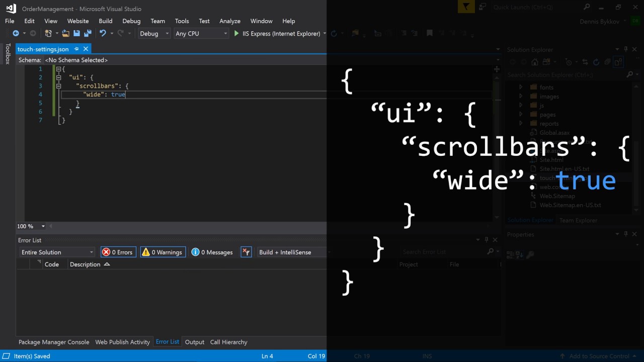The height and width of the screenshot is (362, 644).
Task: Select the Global.asax file
Action: coord(554,133)
